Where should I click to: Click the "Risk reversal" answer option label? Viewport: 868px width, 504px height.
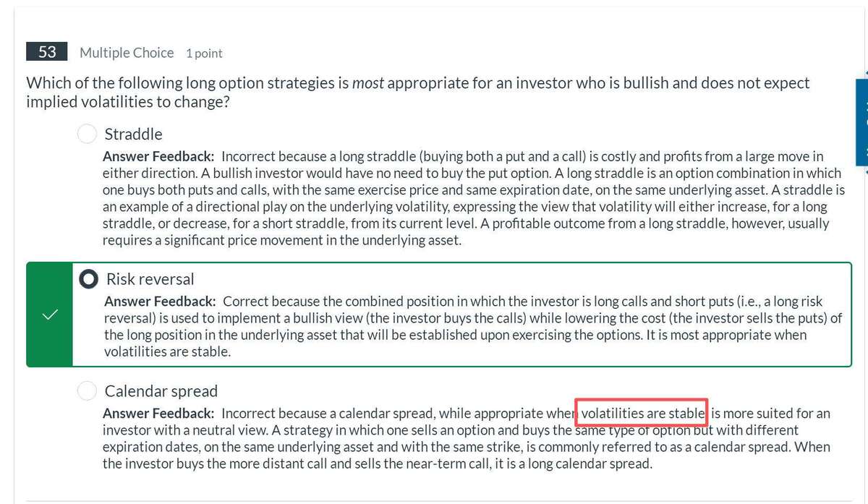(x=150, y=279)
